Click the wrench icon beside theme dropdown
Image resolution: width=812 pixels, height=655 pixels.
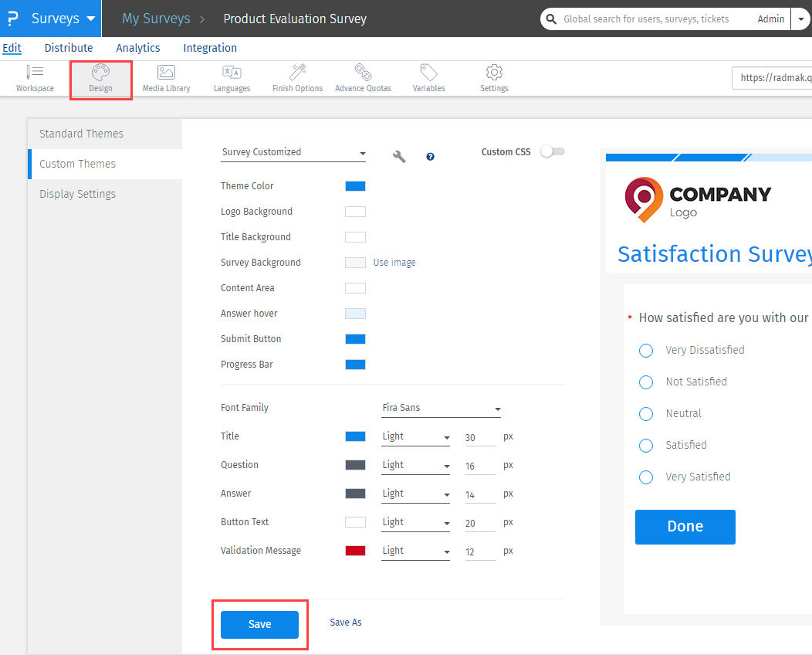(399, 157)
